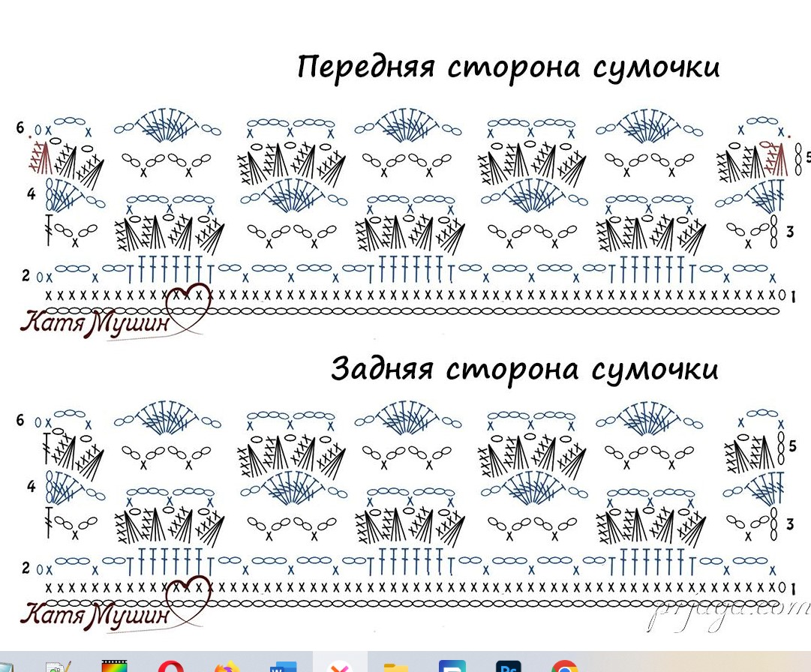Click the blue square app icon left of Photoshop
This screenshot has height=672, width=811.
click(x=452, y=666)
